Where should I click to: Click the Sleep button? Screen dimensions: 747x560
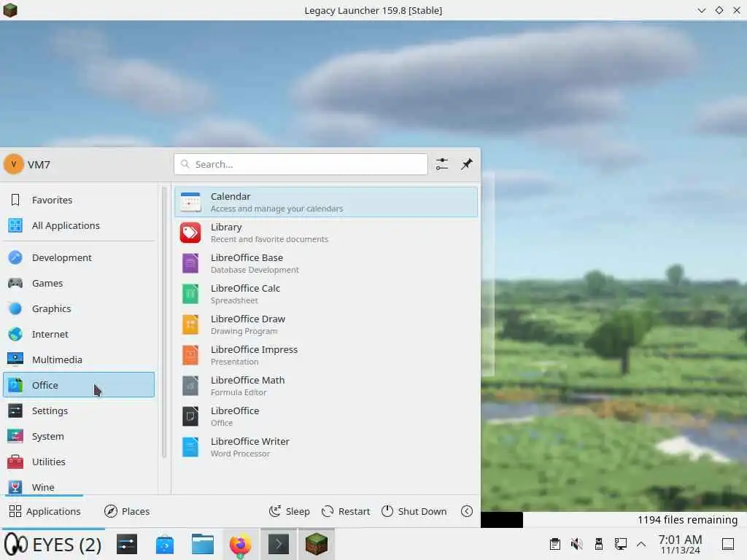(x=290, y=511)
